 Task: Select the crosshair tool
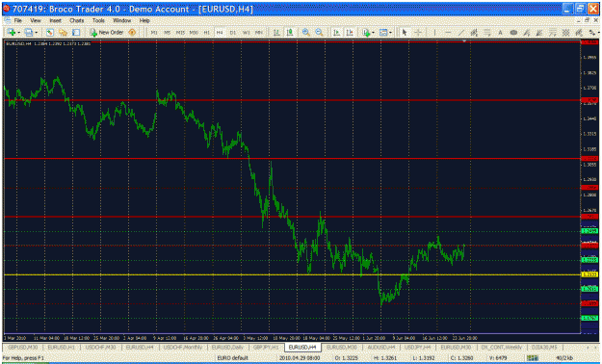click(418, 33)
